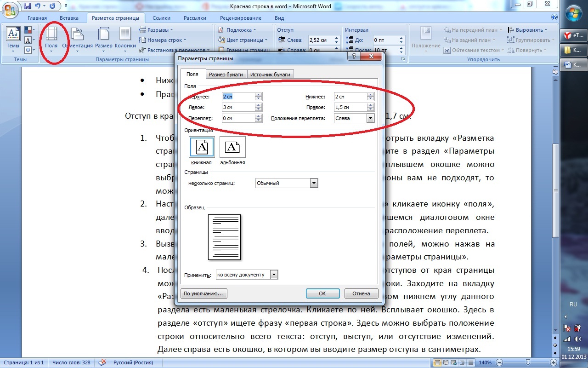The height and width of the screenshot is (368, 588).
Task: Click the Левое margin field
Action: [238, 107]
